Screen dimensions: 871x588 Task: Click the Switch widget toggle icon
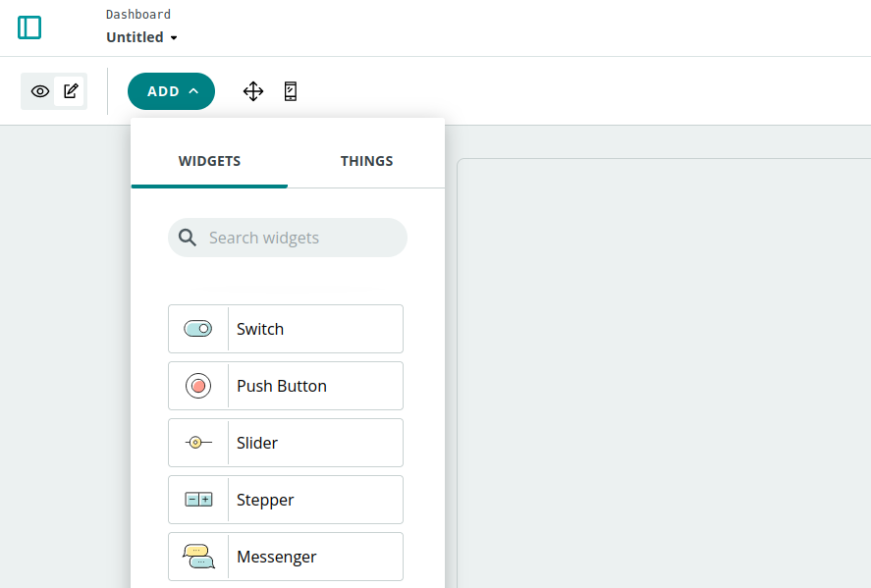click(198, 329)
